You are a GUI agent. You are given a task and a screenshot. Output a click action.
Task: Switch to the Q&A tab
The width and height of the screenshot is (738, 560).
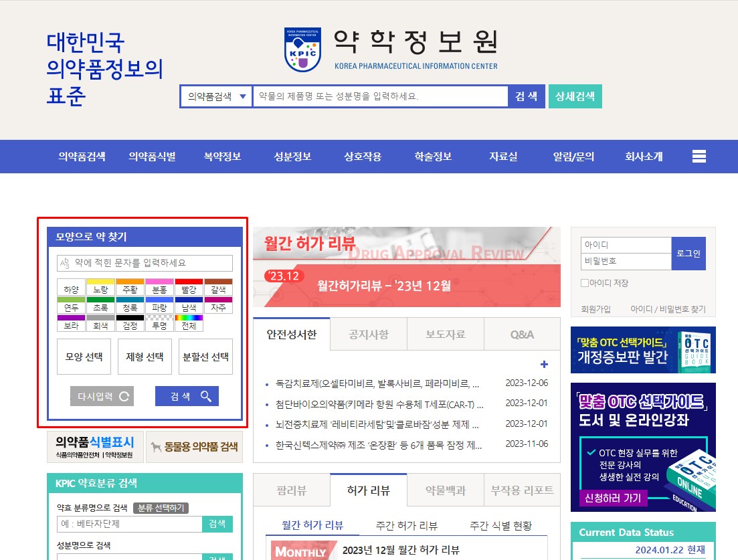522,334
